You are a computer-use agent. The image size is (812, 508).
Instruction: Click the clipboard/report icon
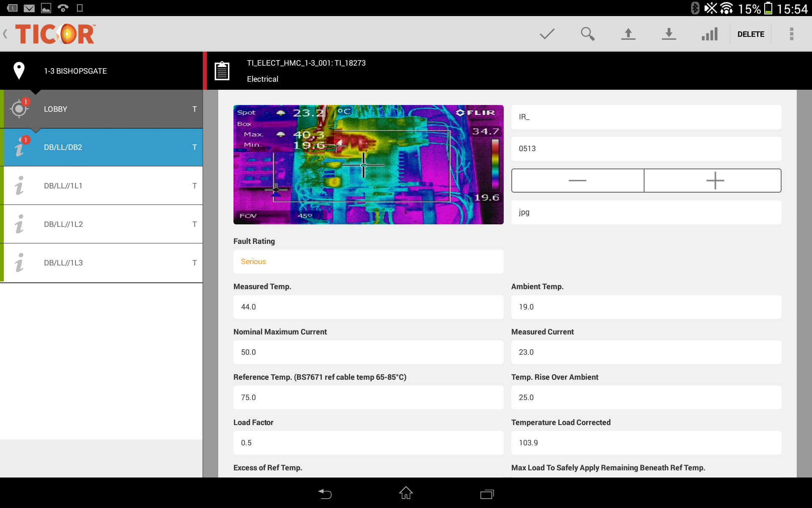tap(223, 70)
